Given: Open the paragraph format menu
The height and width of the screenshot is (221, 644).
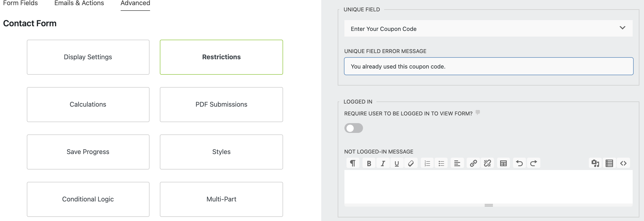Looking at the screenshot, I should 353,163.
